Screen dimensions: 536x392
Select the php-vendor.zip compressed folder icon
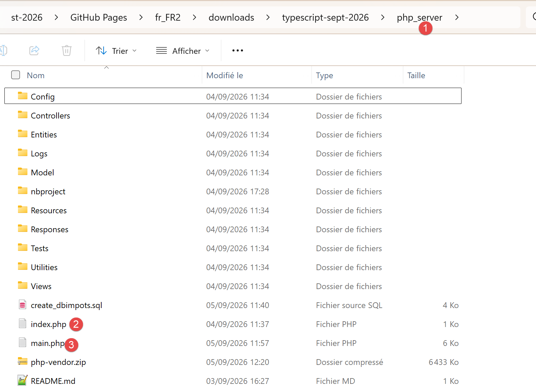tap(23, 362)
